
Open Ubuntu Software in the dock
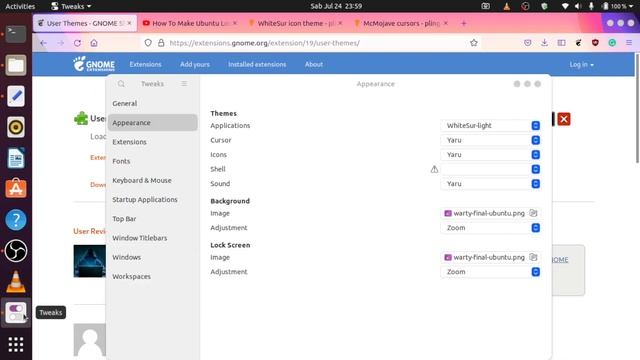pyautogui.click(x=16, y=189)
